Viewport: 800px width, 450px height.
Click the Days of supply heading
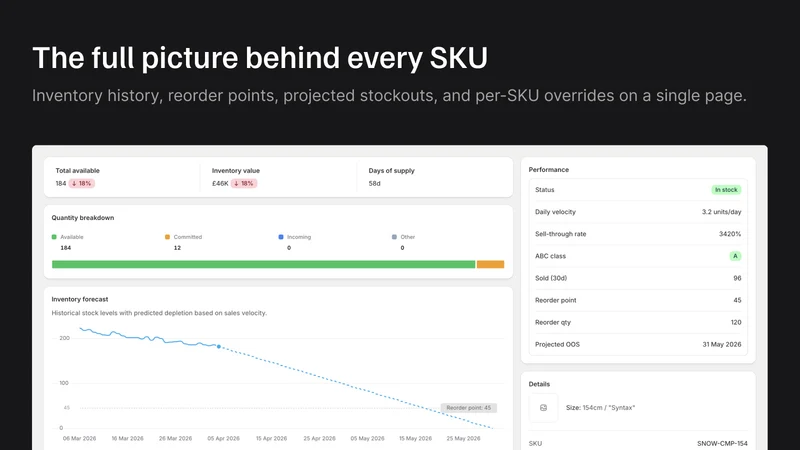click(391, 170)
